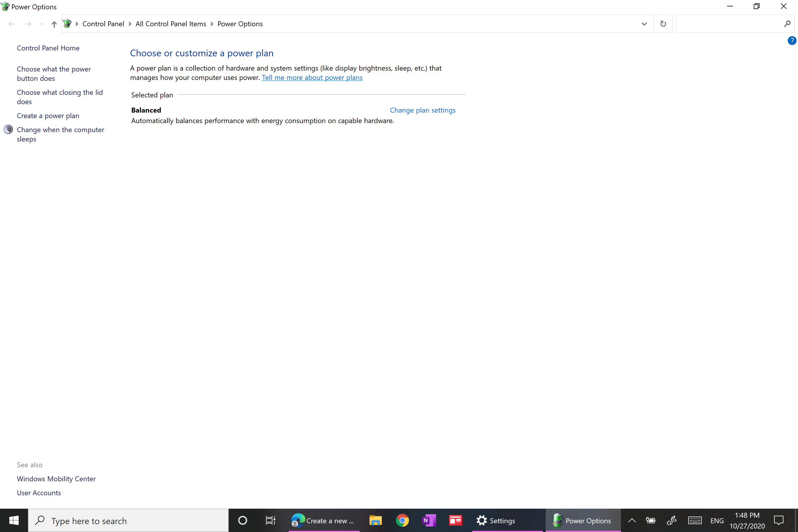Click the User Accounts link in See also
This screenshot has height=532, width=798.
[38, 493]
